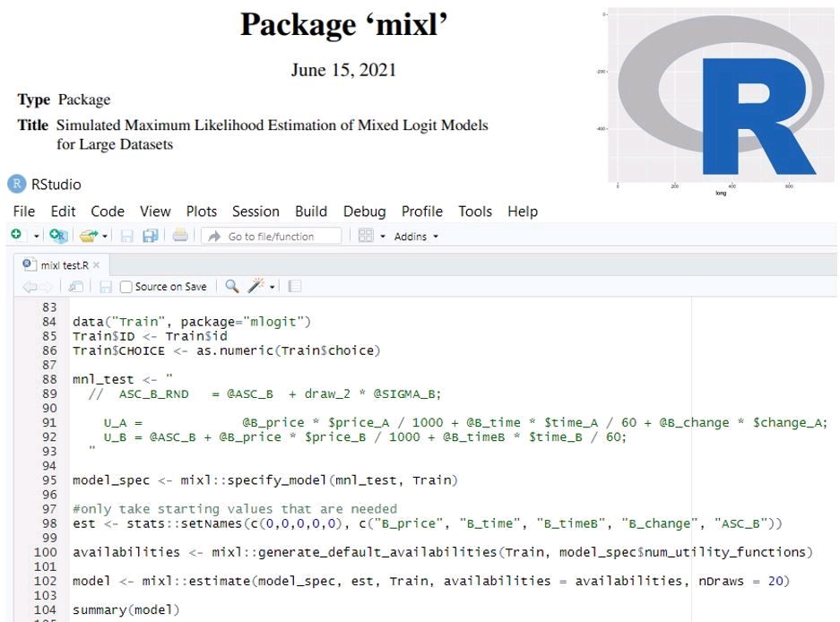Image resolution: width=840 pixels, height=622 pixels.
Task: Click line number 102 in the gutter
Action: click(x=45, y=581)
